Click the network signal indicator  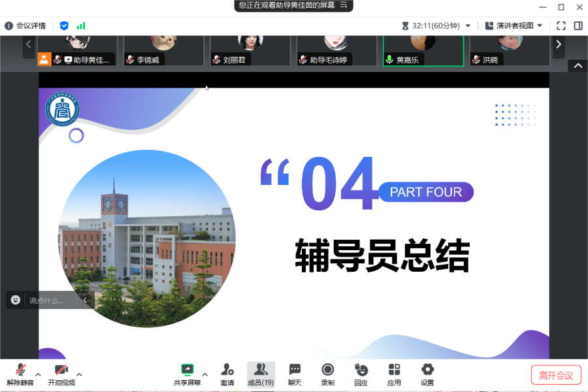81,26
